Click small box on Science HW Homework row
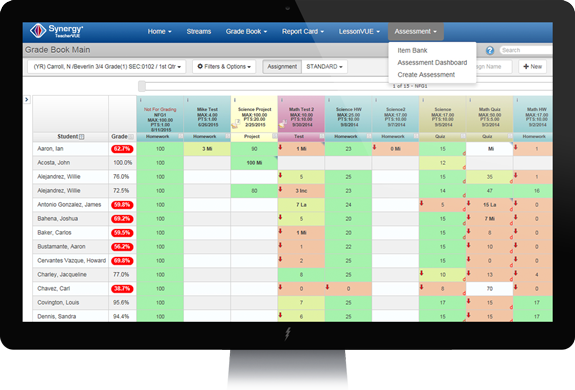The width and height of the screenshot is (575, 390). click(x=369, y=136)
